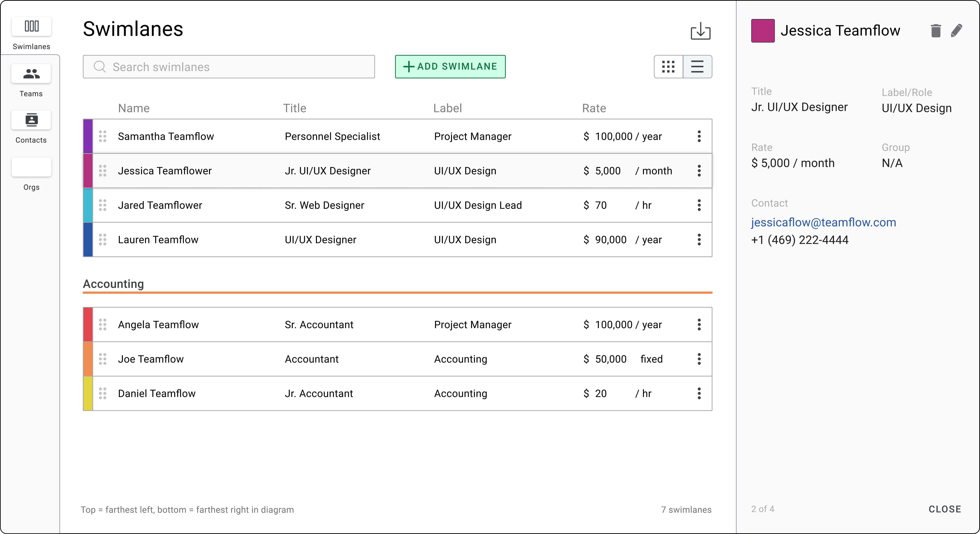The image size is (980, 534).
Task: Click drag handle of Daniel Teamflow row
Action: (103, 393)
